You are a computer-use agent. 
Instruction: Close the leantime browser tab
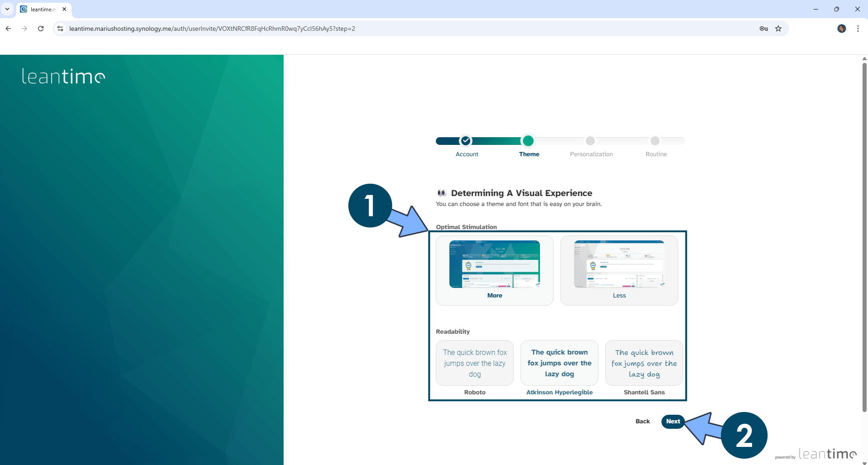64,9
